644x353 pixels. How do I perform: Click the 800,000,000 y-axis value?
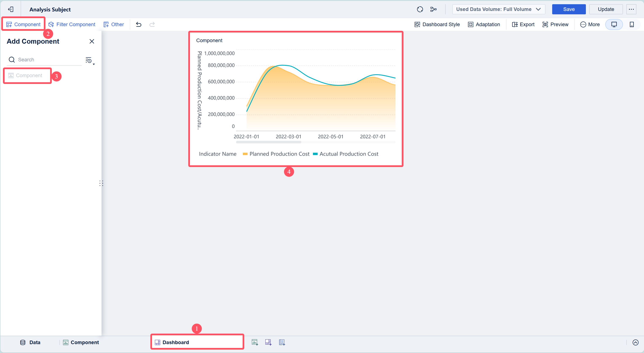(221, 65)
